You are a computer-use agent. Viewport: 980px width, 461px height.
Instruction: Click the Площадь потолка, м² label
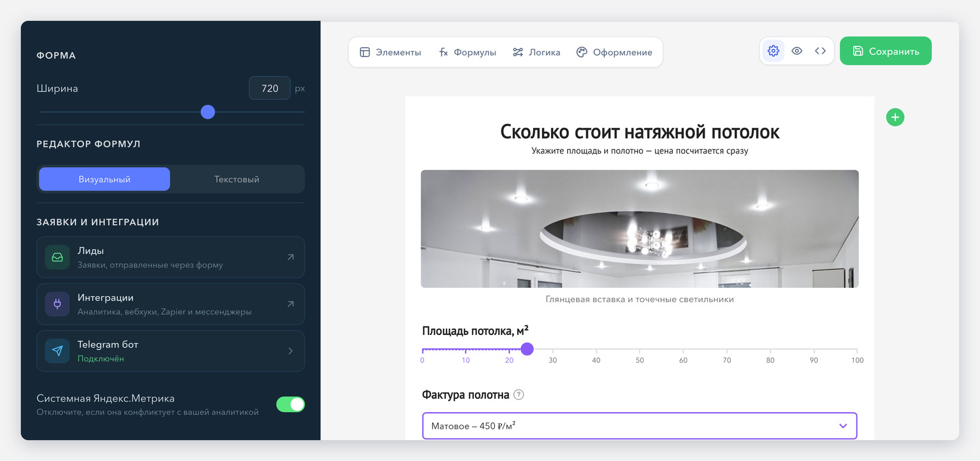click(475, 331)
